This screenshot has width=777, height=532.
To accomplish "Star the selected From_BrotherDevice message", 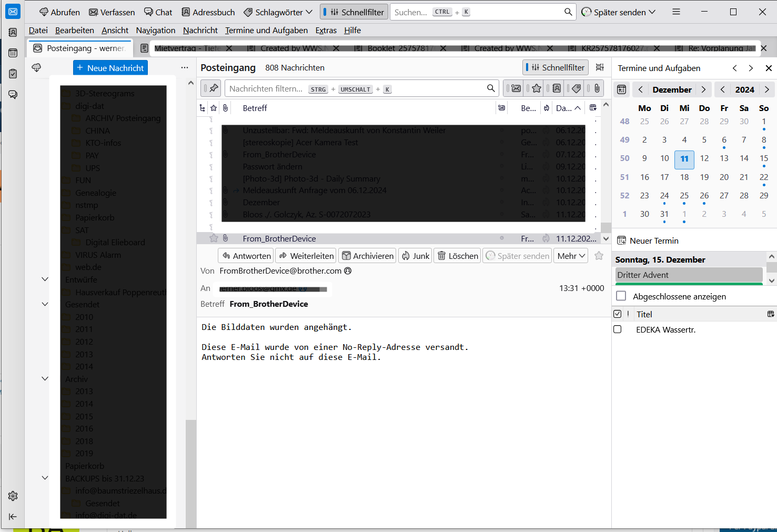I will (214, 238).
